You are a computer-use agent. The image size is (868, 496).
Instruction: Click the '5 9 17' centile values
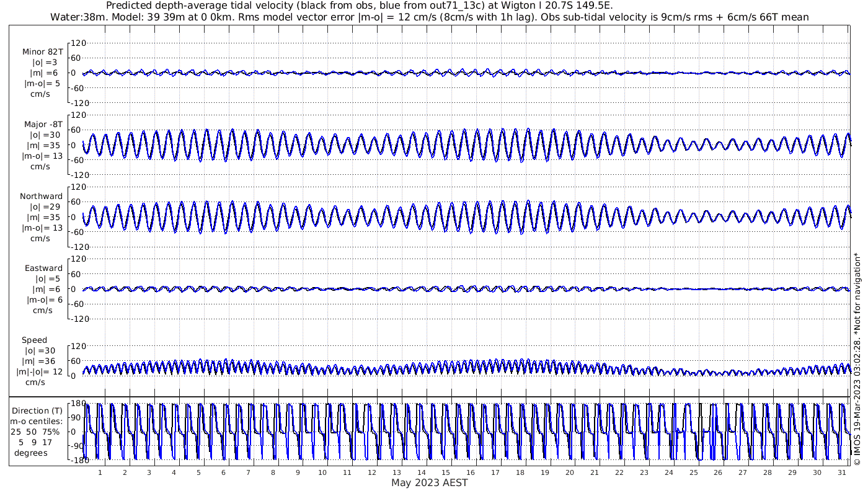tap(36, 442)
